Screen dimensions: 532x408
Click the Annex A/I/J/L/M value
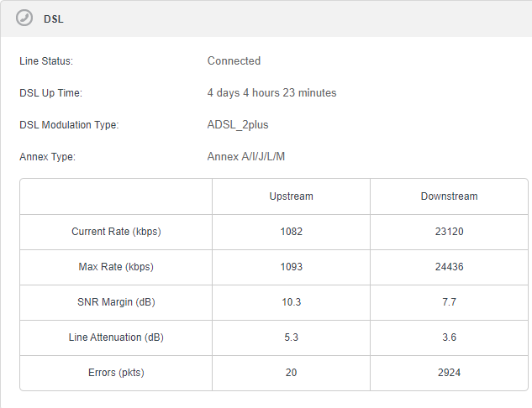click(246, 156)
